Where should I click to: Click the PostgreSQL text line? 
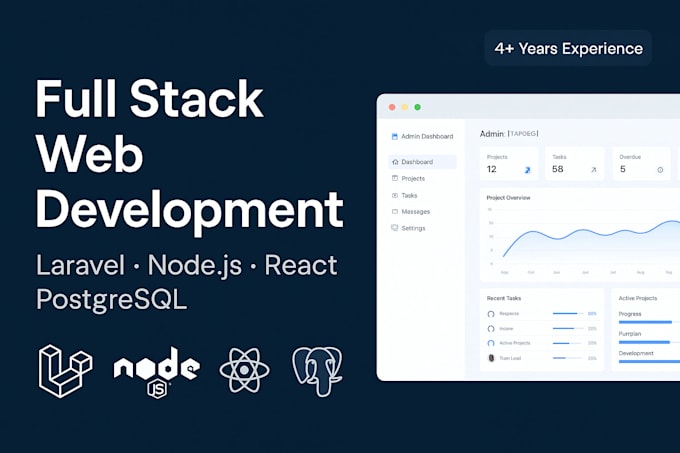click(x=111, y=299)
